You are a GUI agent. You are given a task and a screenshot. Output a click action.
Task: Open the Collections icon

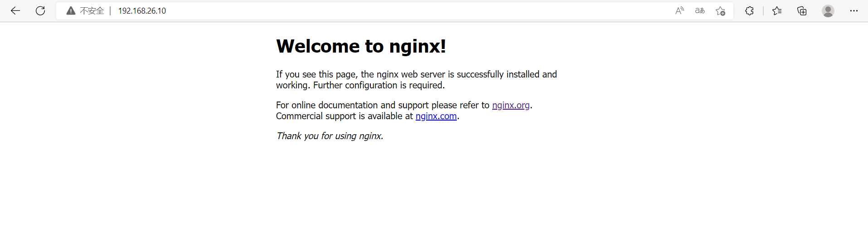(802, 11)
